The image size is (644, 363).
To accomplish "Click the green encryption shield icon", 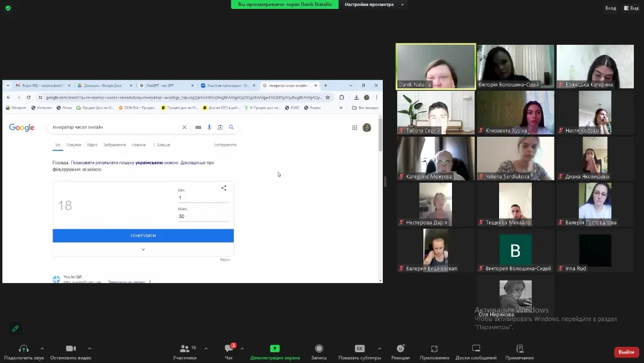I will pos(8,8).
